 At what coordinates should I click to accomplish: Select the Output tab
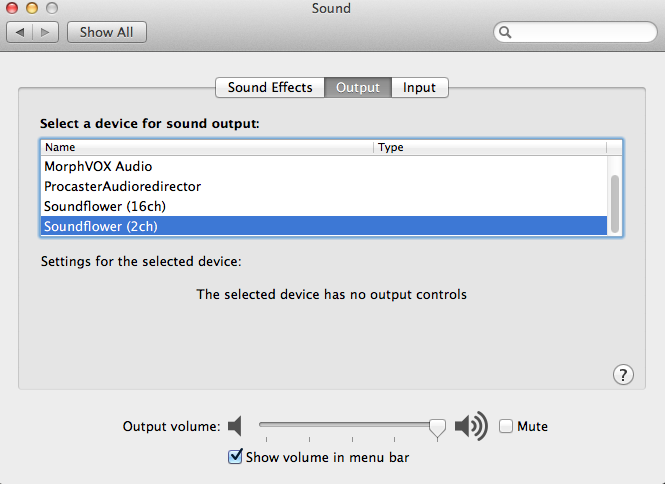click(358, 87)
